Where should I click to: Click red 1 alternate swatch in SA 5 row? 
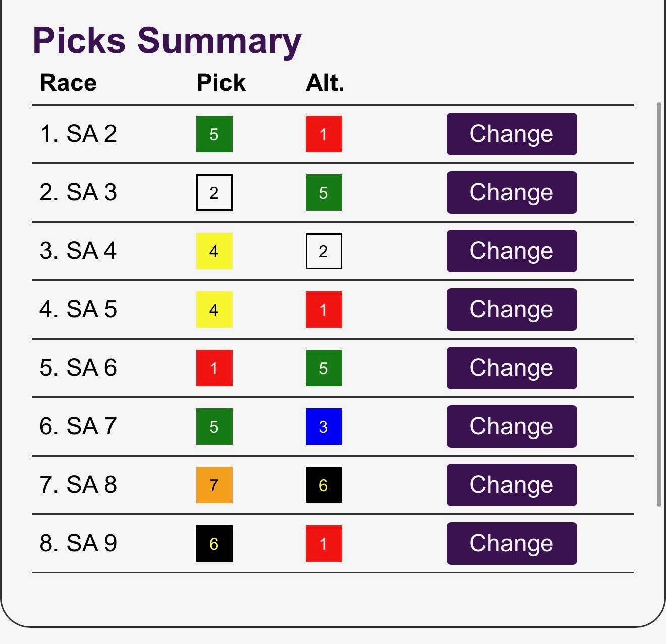pos(323,310)
